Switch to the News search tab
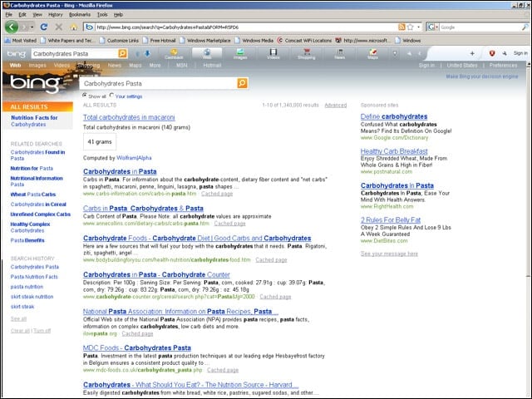Image resolution: width=532 pixels, height=399 pixels. [115, 65]
